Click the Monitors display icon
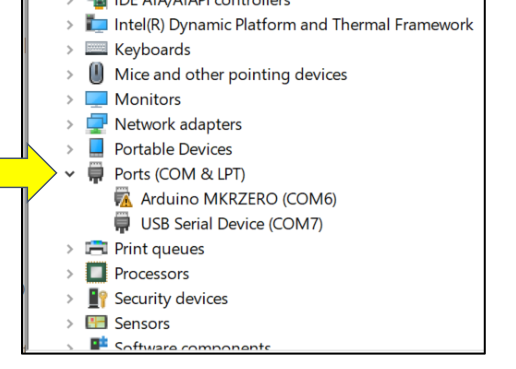Screen dimensions: 516x369 tap(96, 99)
